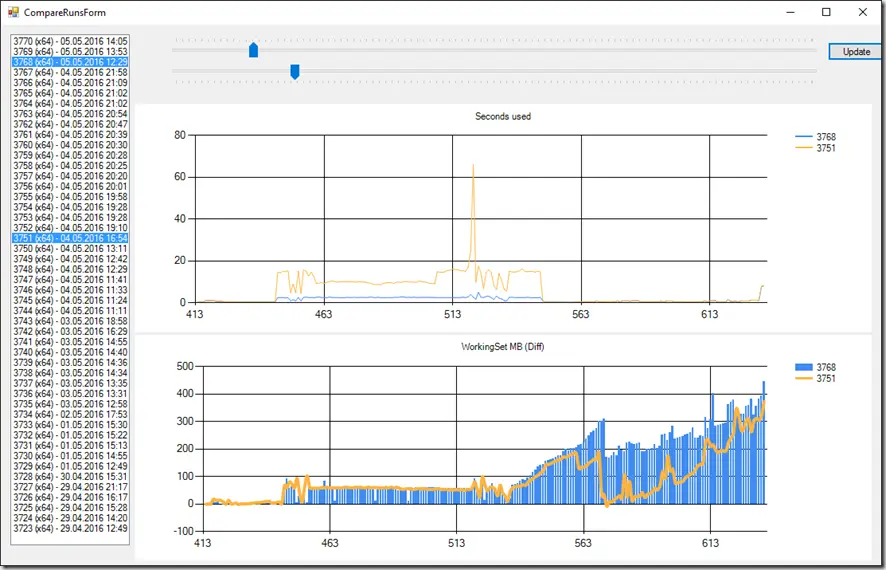Click the Seconds used chart title
886x570 pixels.
503,116
